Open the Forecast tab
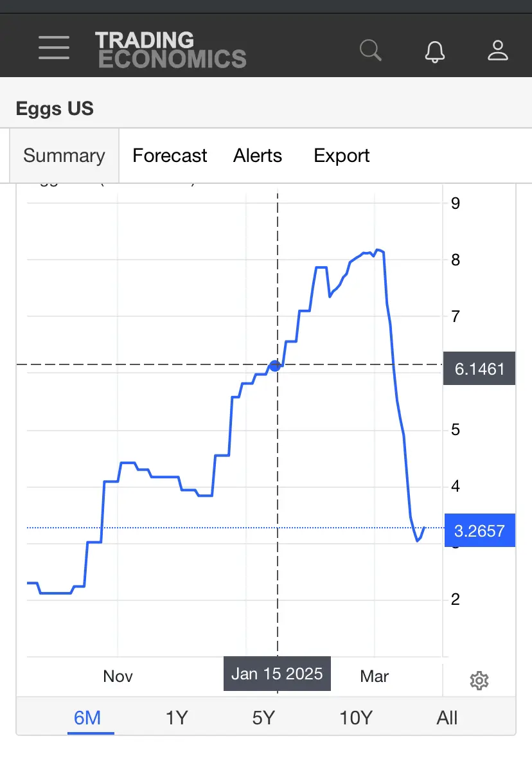Screen dimensions: 532x761 pos(170,156)
